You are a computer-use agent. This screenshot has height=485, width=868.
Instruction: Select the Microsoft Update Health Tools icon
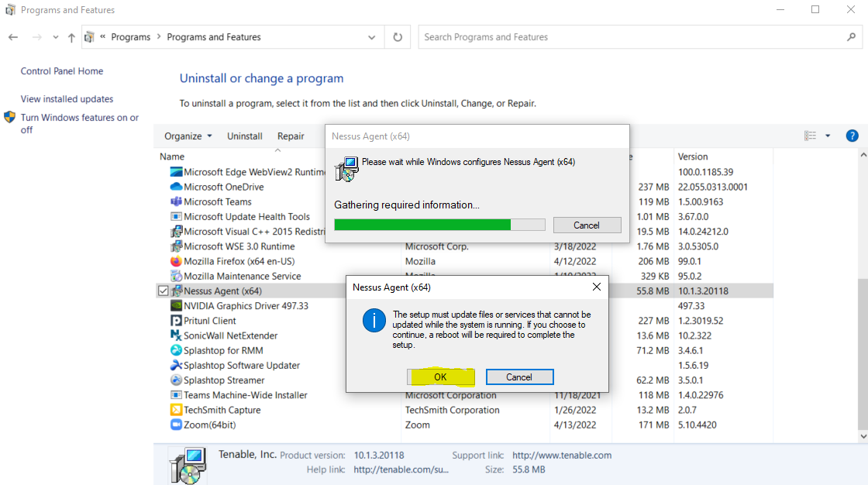point(176,216)
